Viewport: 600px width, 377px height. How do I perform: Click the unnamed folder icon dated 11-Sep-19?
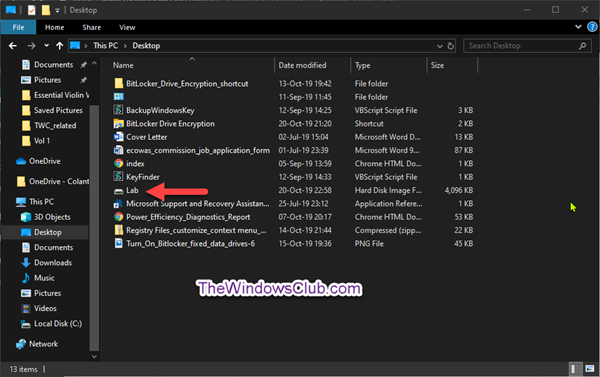pos(119,97)
